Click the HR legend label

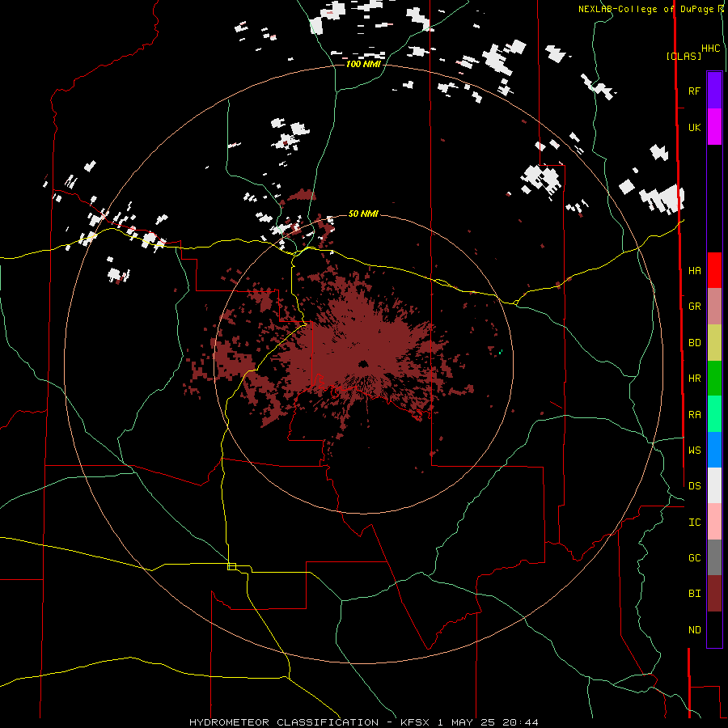tap(694, 379)
